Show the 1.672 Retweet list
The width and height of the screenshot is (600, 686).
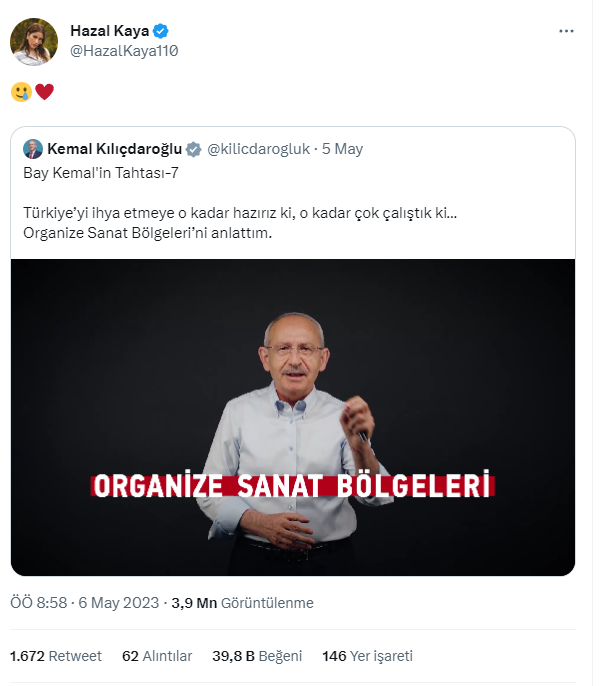[56, 656]
